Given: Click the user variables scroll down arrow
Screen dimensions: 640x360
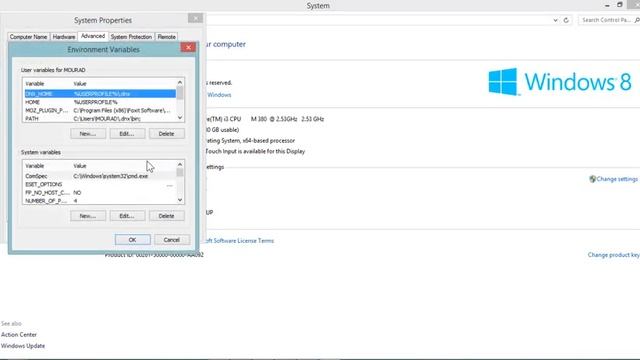Looking at the screenshot, I should (x=180, y=118).
